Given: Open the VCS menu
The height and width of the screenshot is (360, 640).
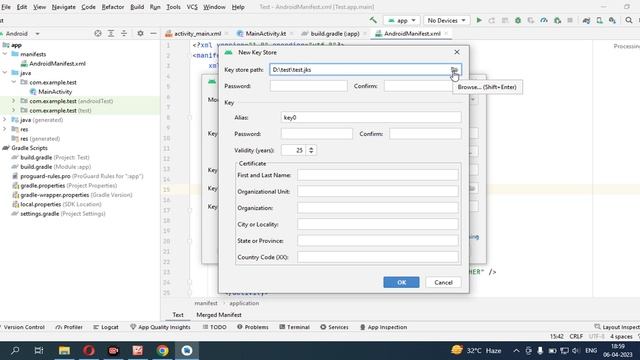Looking at the screenshot, I should coord(192,7).
